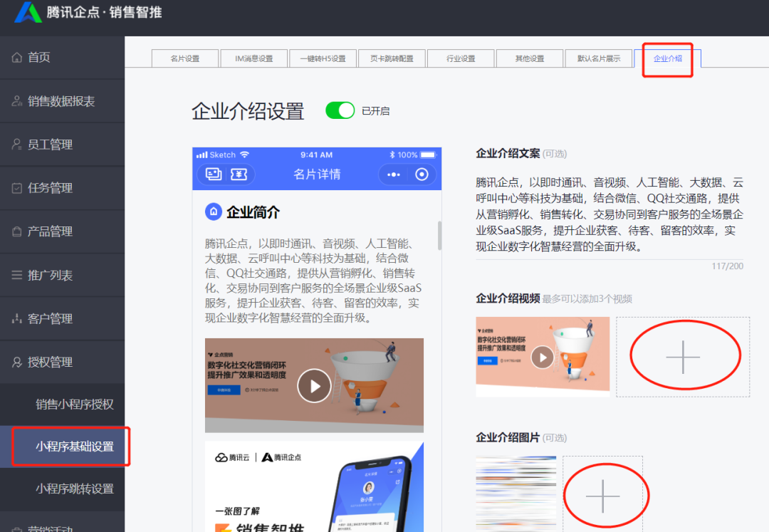Viewport: 769px width, 532px height.
Task: Open the 其他设置 tab
Action: 530,58
